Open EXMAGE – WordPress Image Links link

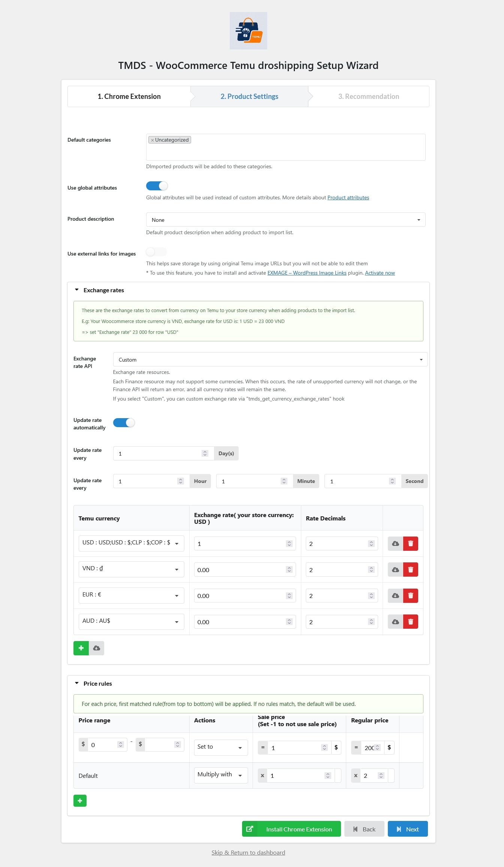click(x=307, y=273)
